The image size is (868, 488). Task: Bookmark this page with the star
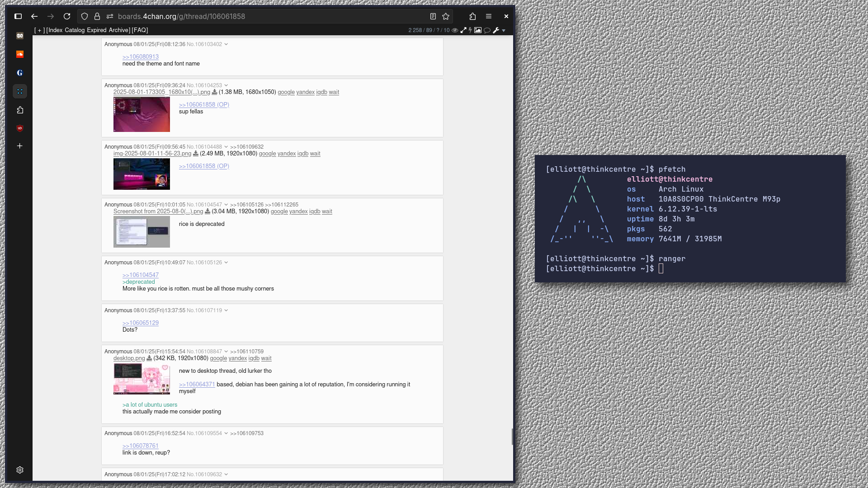(446, 16)
